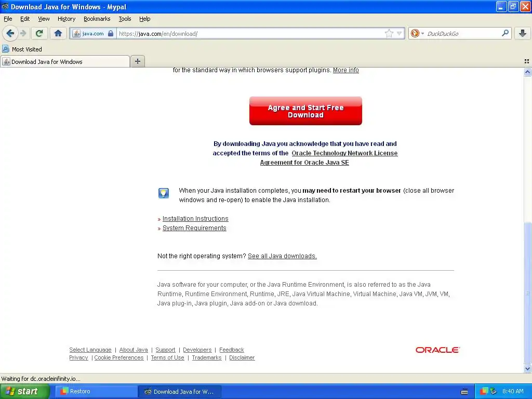
Task: Click the vertical scrollbar thumb
Action: 527,293
